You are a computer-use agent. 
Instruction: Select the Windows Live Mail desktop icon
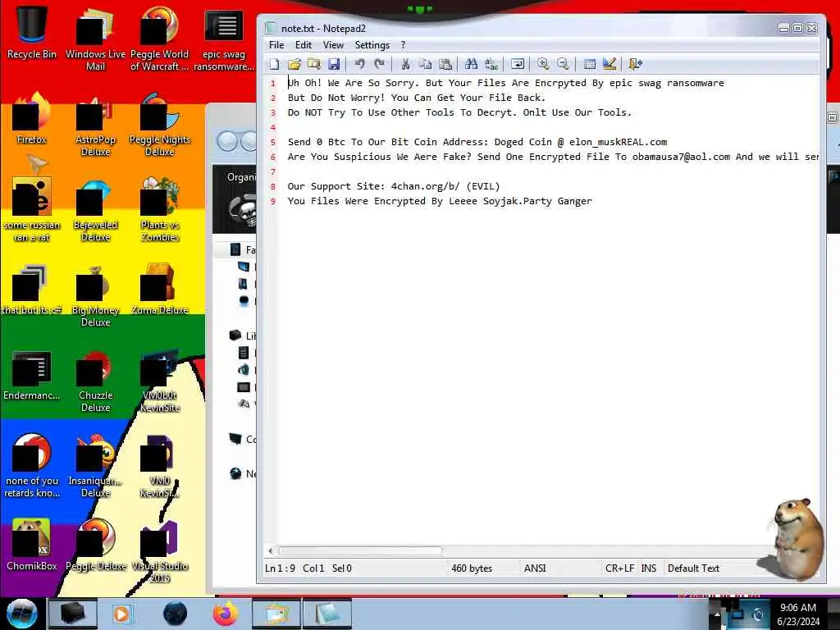click(x=95, y=39)
